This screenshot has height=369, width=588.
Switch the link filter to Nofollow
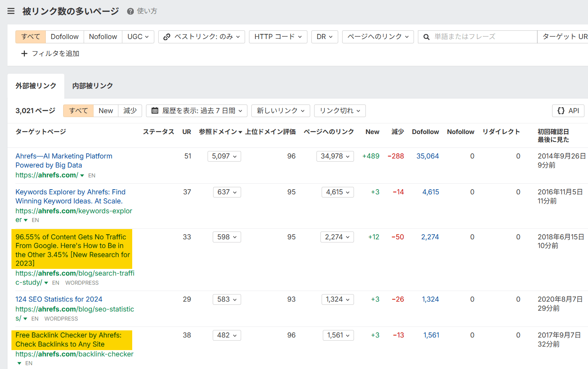point(103,36)
